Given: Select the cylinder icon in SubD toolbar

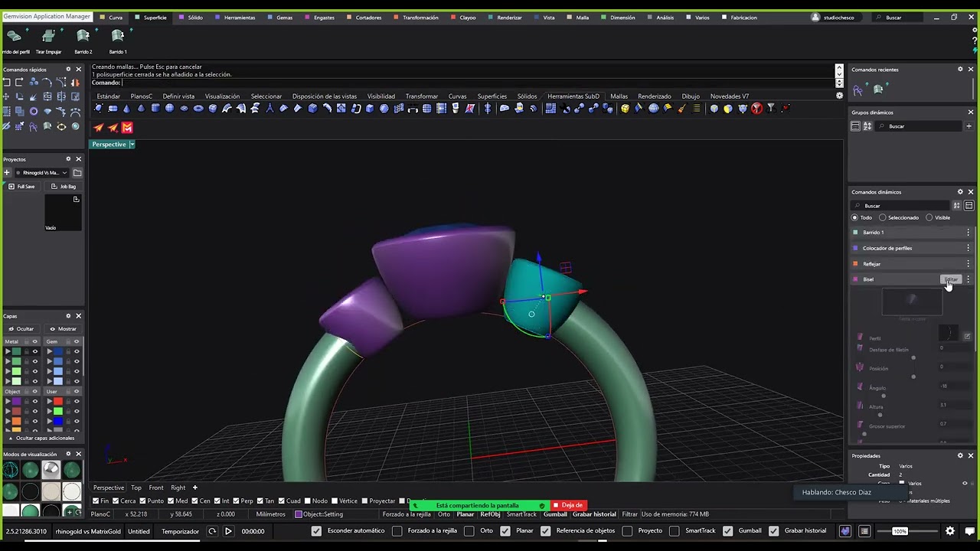Looking at the screenshot, I should pyautogui.click(x=155, y=109).
